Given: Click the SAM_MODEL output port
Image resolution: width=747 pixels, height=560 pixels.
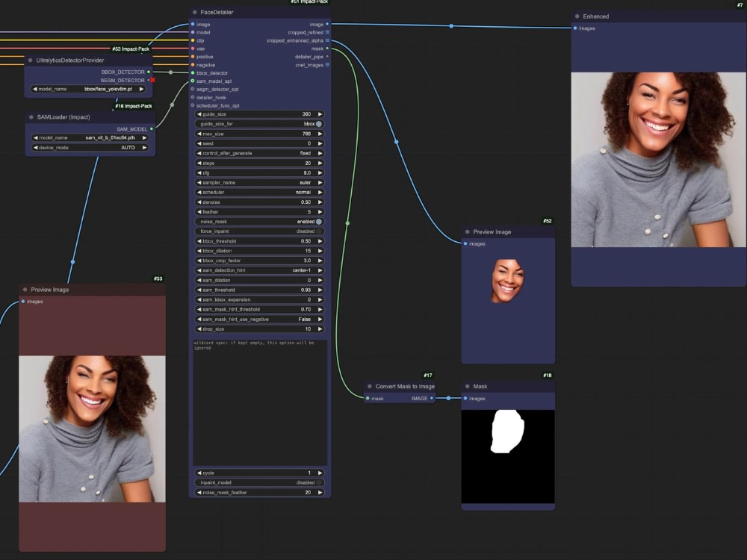Looking at the screenshot, I should tap(152, 129).
